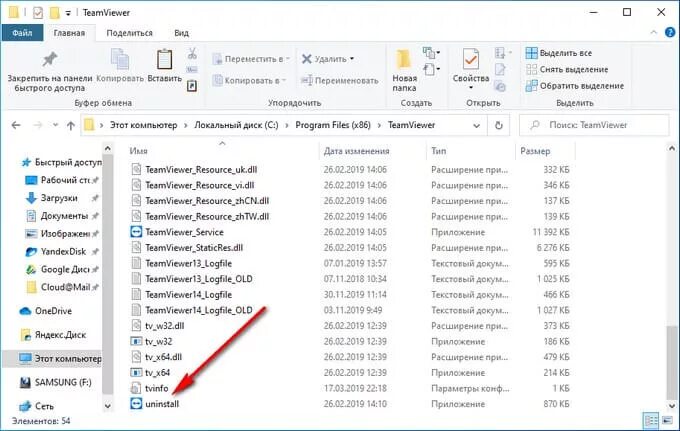This screenshot has height=431, width=680.
Task: Click the scissors cut icon
Action: tap(192, 54)
